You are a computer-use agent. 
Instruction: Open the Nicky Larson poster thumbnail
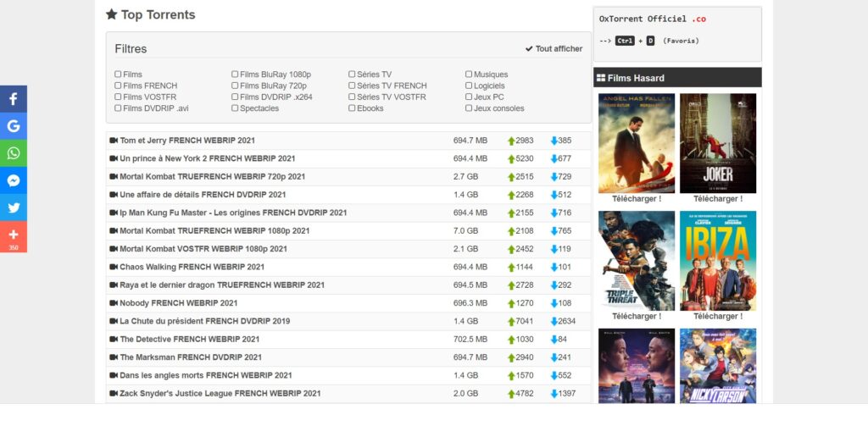pos(718,366)
